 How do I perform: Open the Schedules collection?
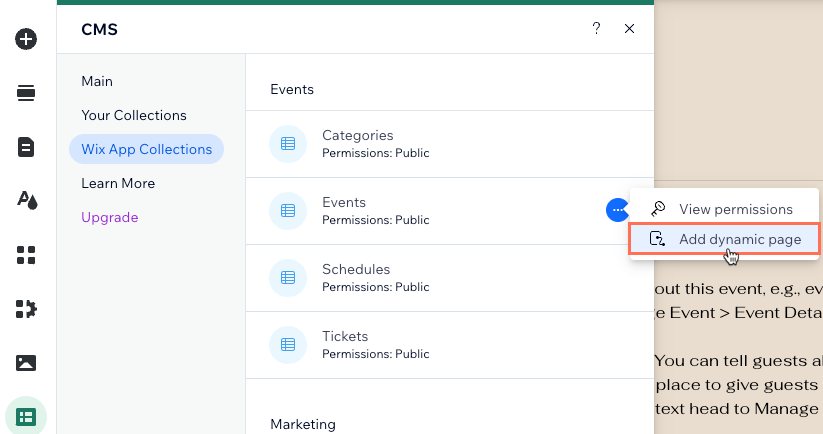click(450, 278)
